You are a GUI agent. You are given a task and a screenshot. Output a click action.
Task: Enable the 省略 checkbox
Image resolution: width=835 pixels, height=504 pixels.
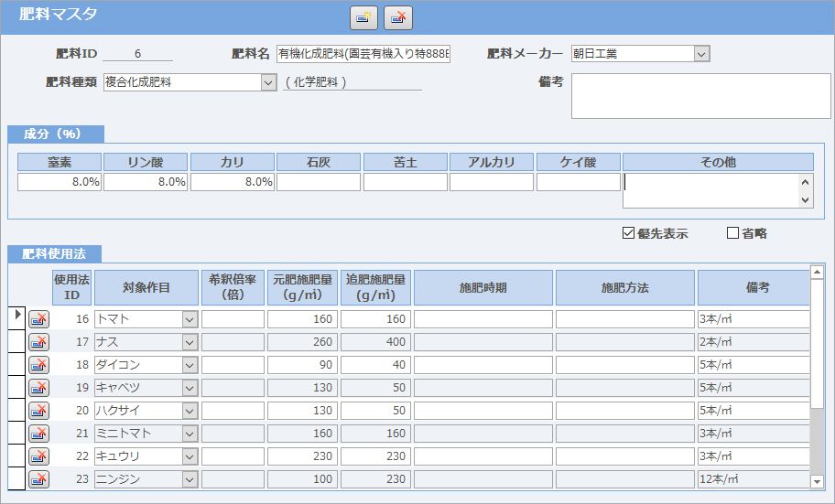tap(732, 233)
